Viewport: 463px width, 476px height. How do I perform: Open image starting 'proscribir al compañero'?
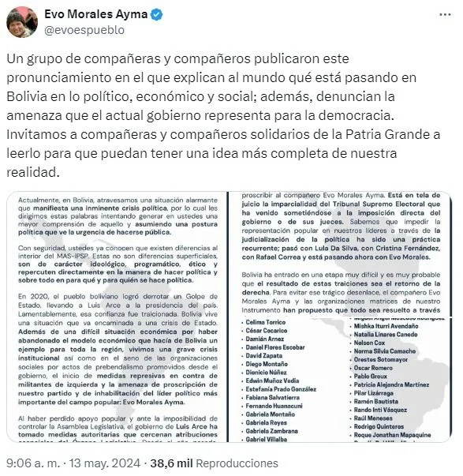click(x=341, y=254)
